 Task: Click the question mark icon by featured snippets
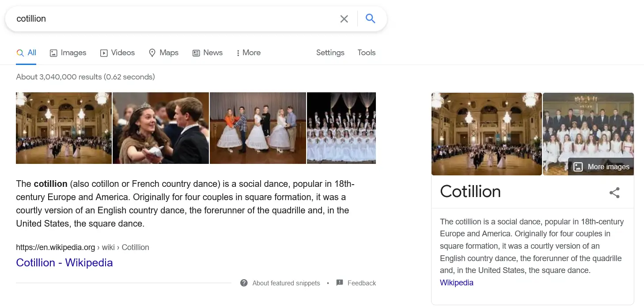[244, 283]
